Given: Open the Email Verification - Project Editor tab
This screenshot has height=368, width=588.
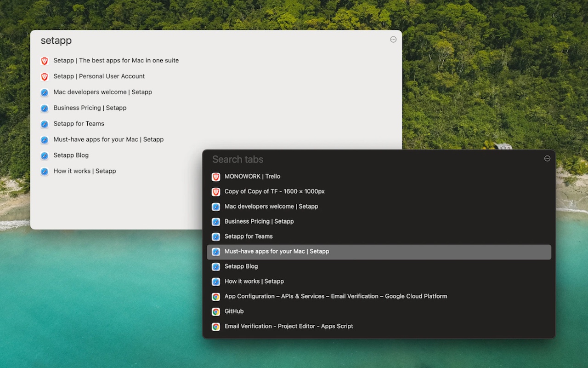Looking at the screenshot, I should 288,326.
